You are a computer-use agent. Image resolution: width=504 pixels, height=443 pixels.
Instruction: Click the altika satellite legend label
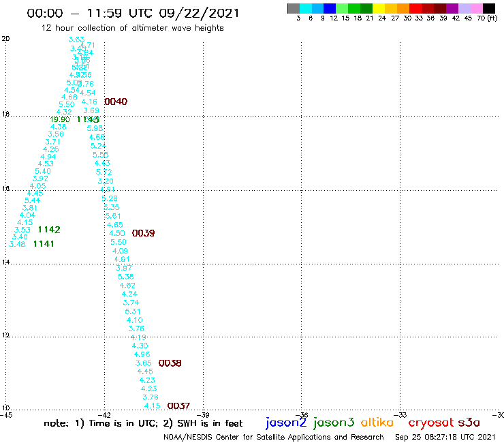point(377,422)
